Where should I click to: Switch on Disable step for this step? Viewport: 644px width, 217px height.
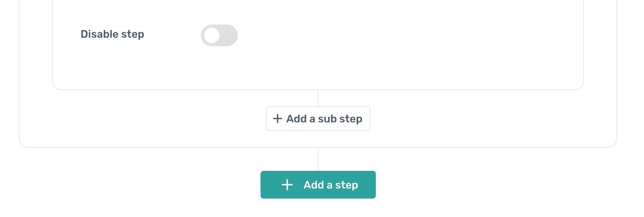[x=219, y=35]
